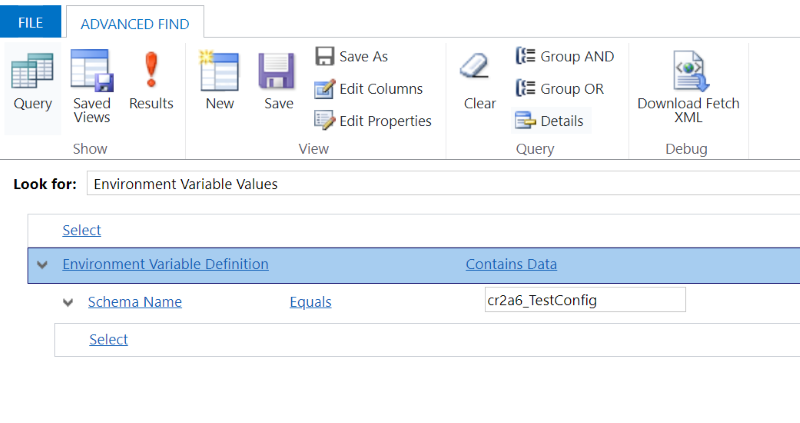Apply Group AND to rows
The width and height of the screenshot is (800, 423).
click(x=565, y=56)
